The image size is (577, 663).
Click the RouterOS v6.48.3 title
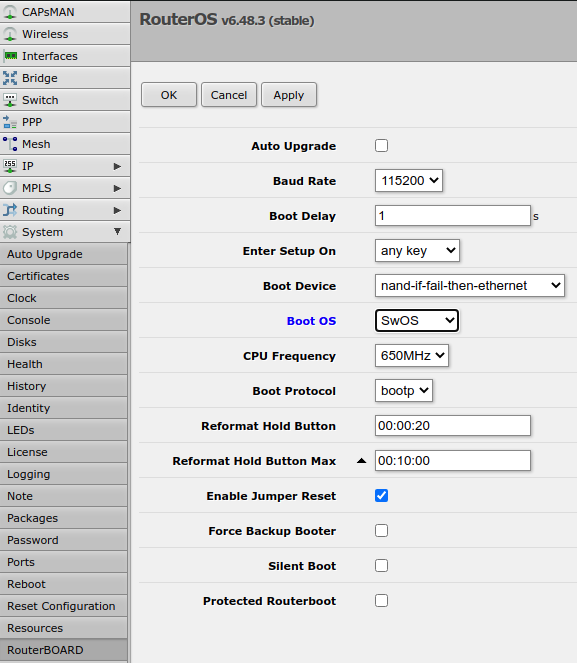227,20
